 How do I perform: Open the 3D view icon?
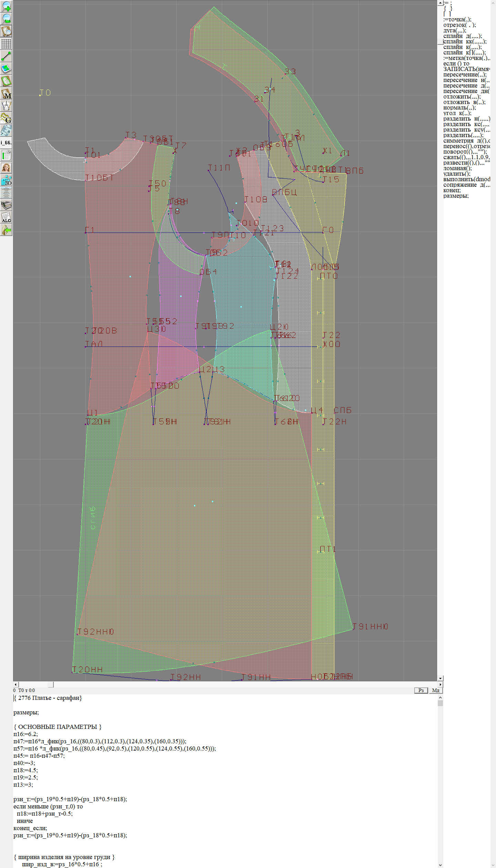point(6,180)
